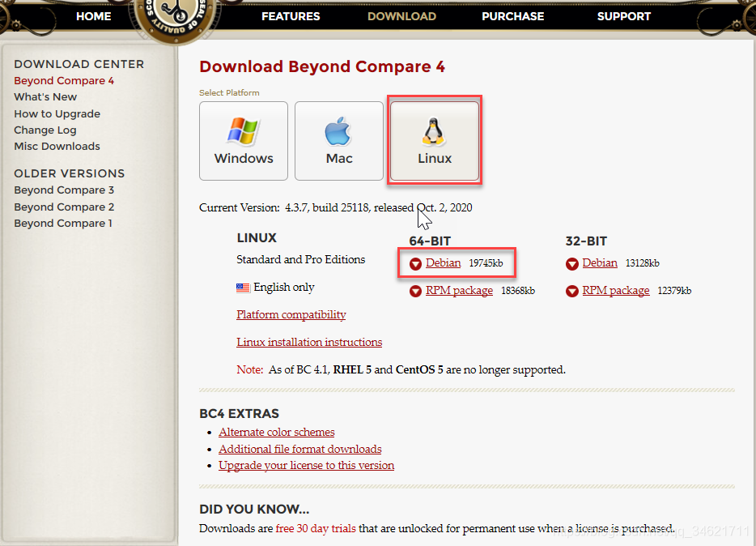Download the 64-bit RPM package
This screenshot has height=546, width=756.
tap(459, 290)
